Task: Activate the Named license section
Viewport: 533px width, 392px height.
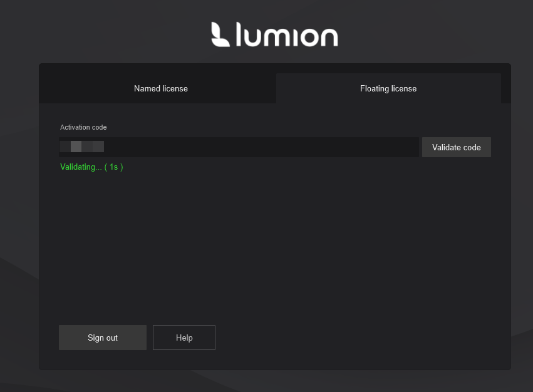Action: 160,88
